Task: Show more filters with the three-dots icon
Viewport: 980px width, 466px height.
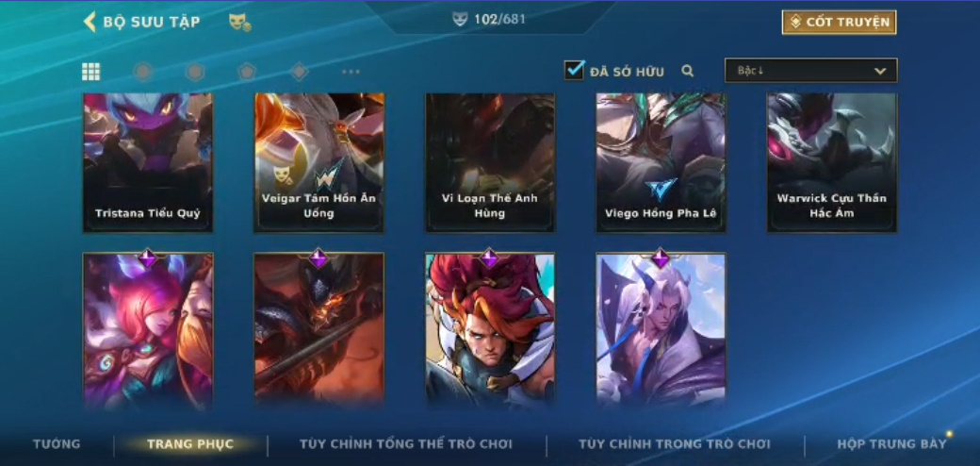Action: [351, 72]
